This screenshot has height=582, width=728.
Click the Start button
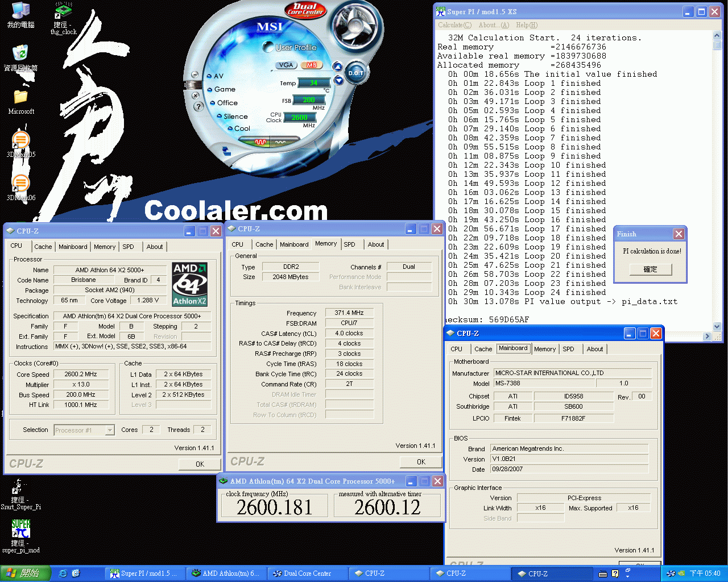click(x=26, y=573)
